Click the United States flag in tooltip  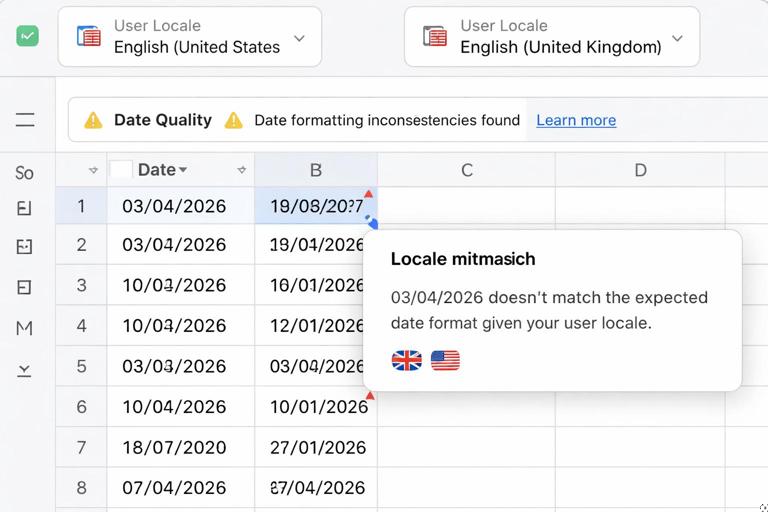click(445, 361)
